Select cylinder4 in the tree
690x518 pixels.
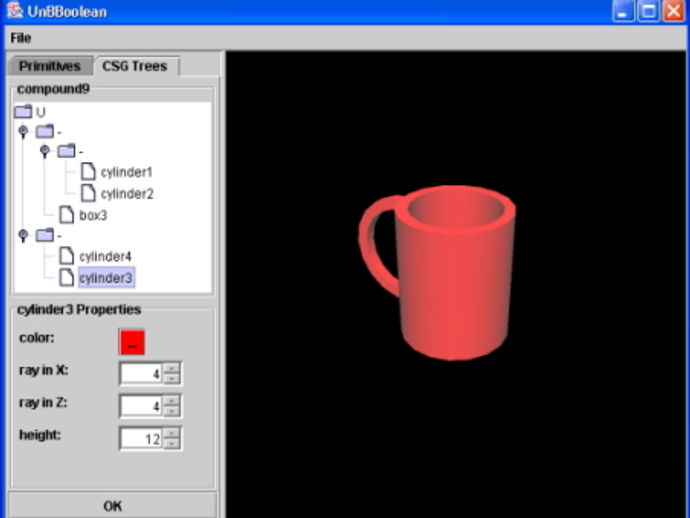[105, 257]
